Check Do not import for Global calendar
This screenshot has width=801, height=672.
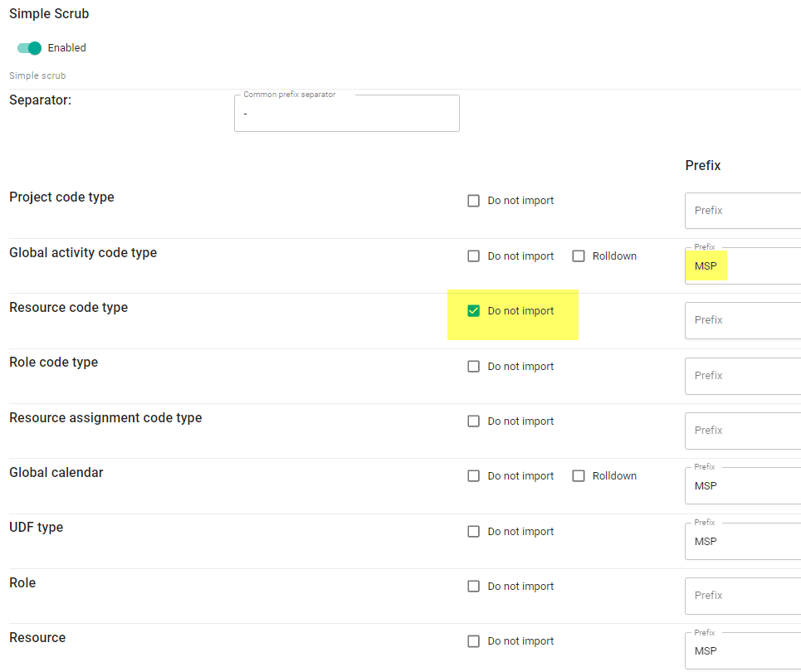pyautogui.click(x=474, y=476)
